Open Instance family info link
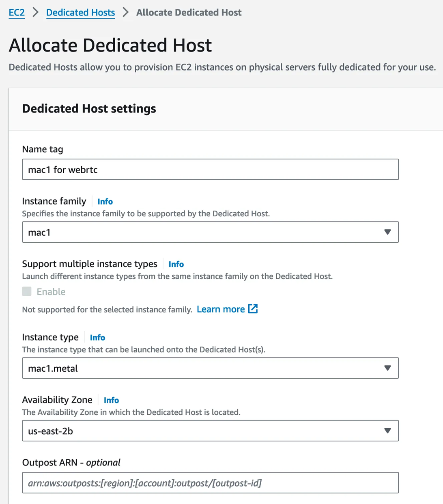The image size is (443, 504). [x=105, y=202]
